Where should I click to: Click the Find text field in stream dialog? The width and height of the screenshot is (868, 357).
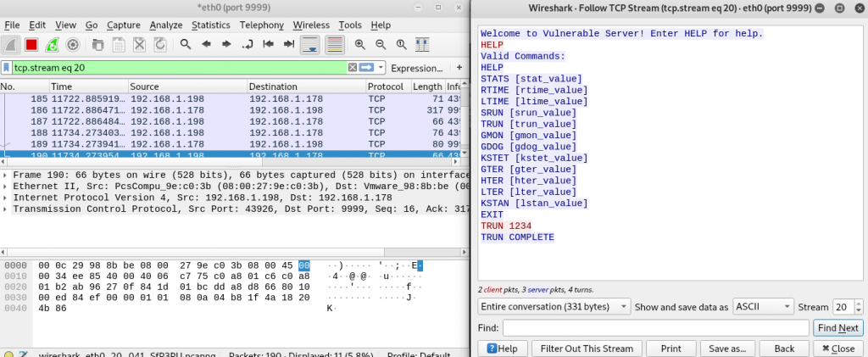coord(655,328)
